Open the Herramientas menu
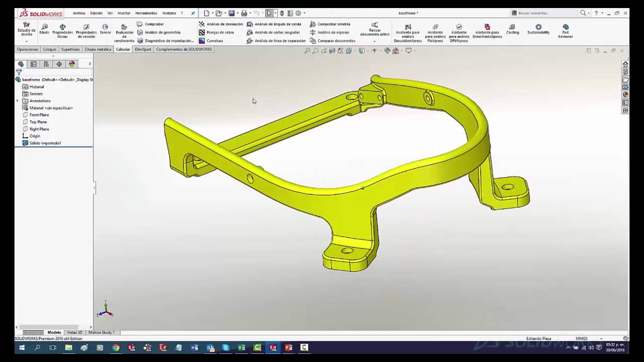This screenshot has height=362, width=644. click(x=146, y=13)
